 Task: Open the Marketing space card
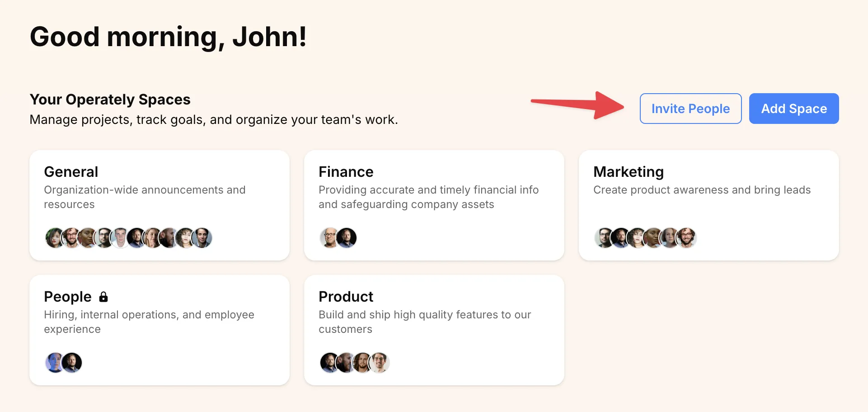pyautogui.click(x=708, y=205)
